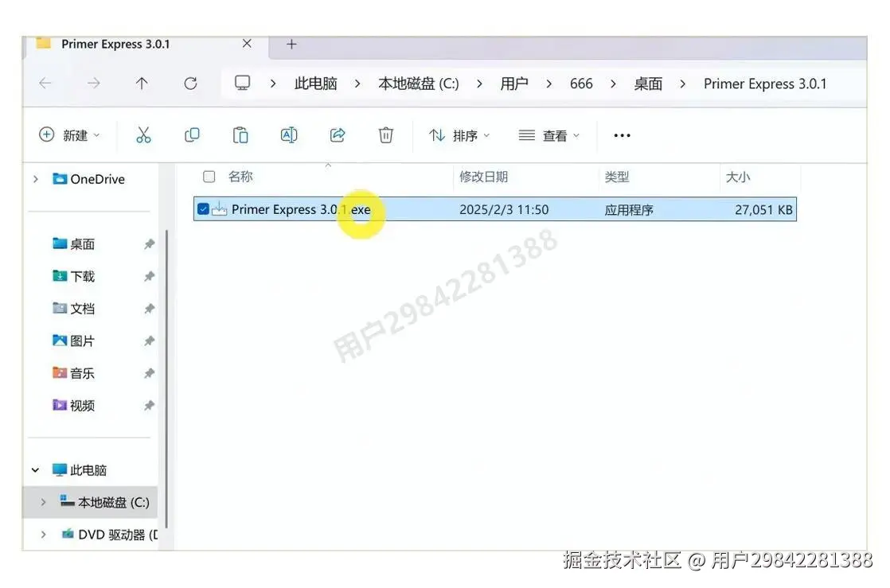The height and width of the screenshot is (588, 890).
Task: Share the selected file via Share icon
Action: (337, 134)
